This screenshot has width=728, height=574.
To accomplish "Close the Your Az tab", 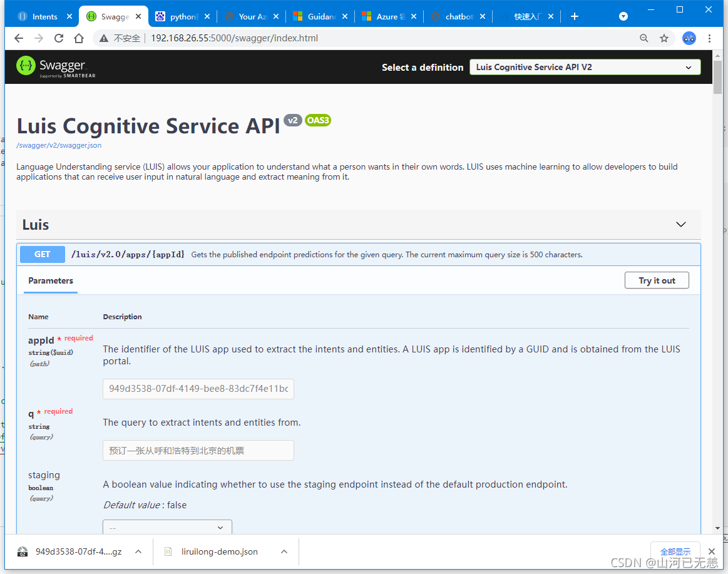I will point(276,16).
